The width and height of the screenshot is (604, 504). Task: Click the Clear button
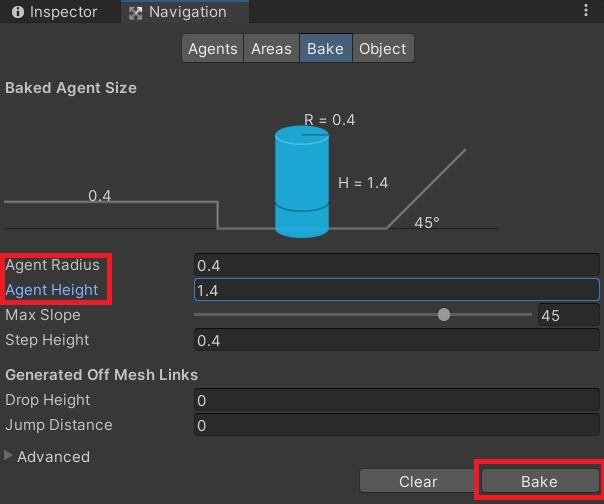(418, 481)
